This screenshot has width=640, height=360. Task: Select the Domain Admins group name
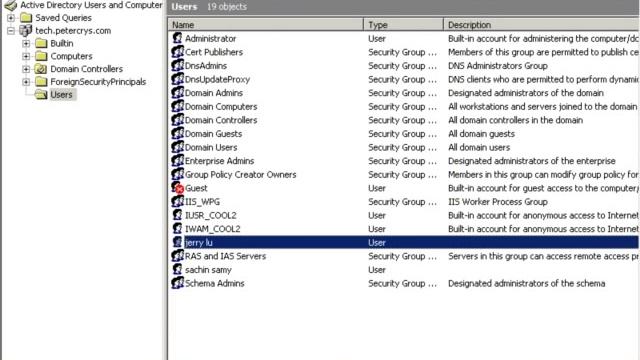pyautogui.click(x=214, y=93)
